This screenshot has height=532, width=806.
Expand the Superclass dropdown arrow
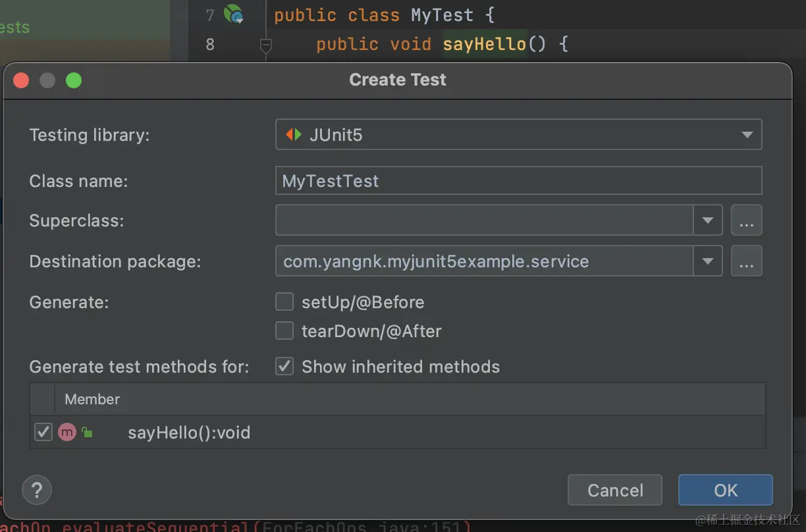708,221
